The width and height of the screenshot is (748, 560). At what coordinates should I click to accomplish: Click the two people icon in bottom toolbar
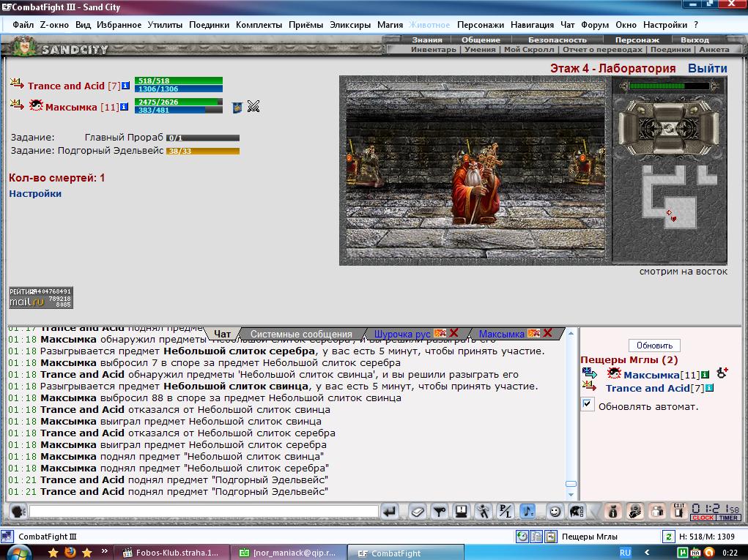[657, 512]
